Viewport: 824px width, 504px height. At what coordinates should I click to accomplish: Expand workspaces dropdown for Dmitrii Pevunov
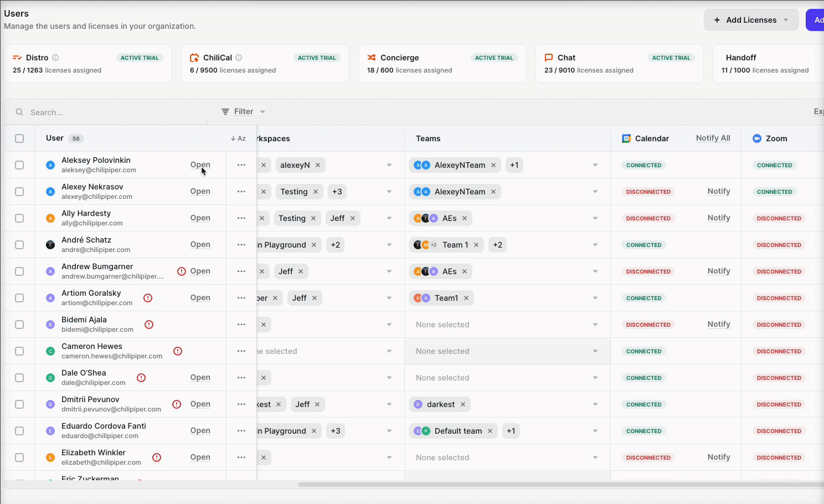[389, 404]
